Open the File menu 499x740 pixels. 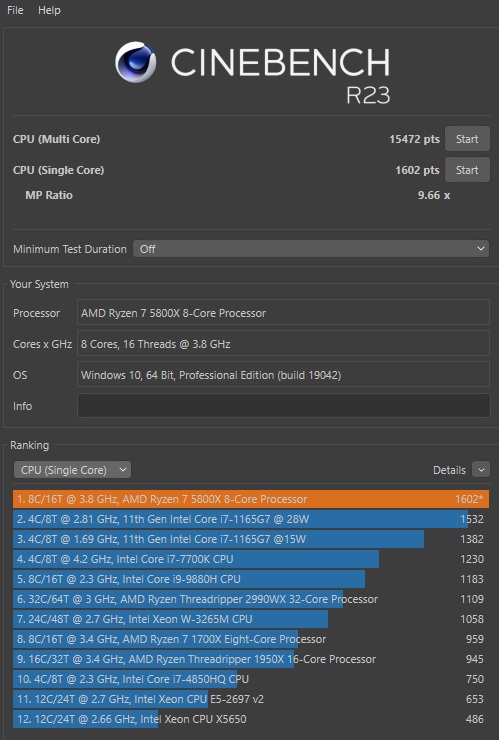pos(15,10)
